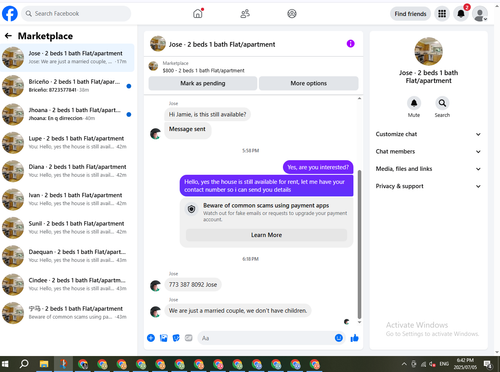Screen dimensions: 500x372
Task: Click the taskbar clock showing 6:42 PM
Action: pyautogui.click(x=465, y=364)
